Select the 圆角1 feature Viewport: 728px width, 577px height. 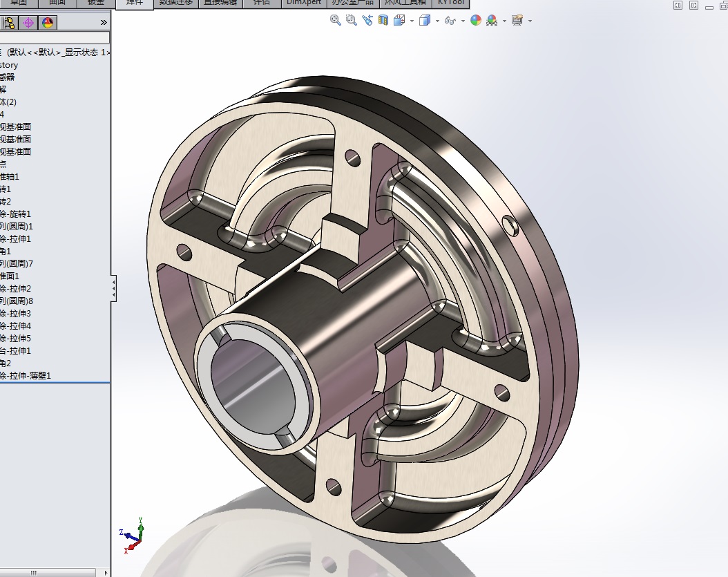click(x=5, y=252)
